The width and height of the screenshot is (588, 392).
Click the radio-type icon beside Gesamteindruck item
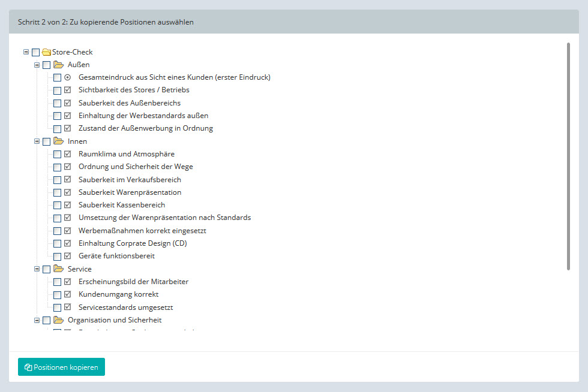pos(67,77)
